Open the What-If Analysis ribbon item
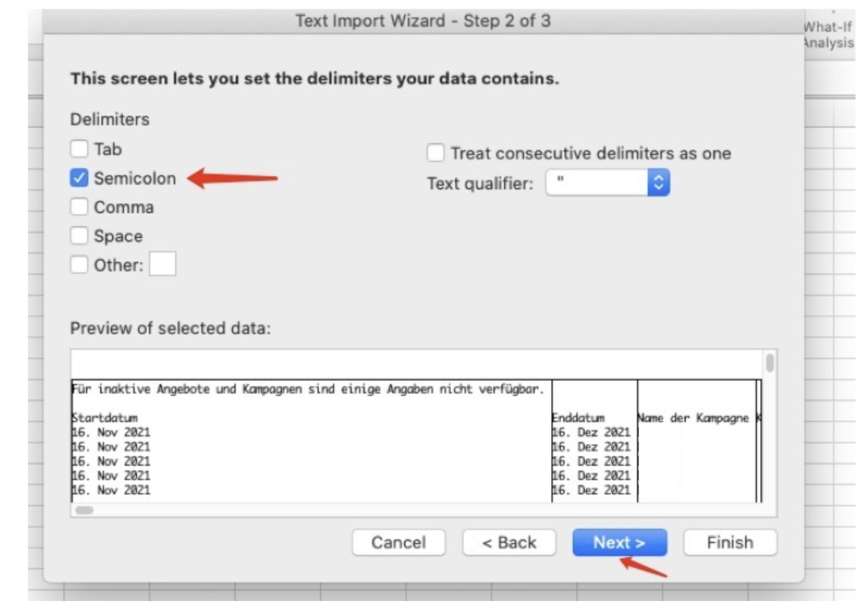 (828, 35)
